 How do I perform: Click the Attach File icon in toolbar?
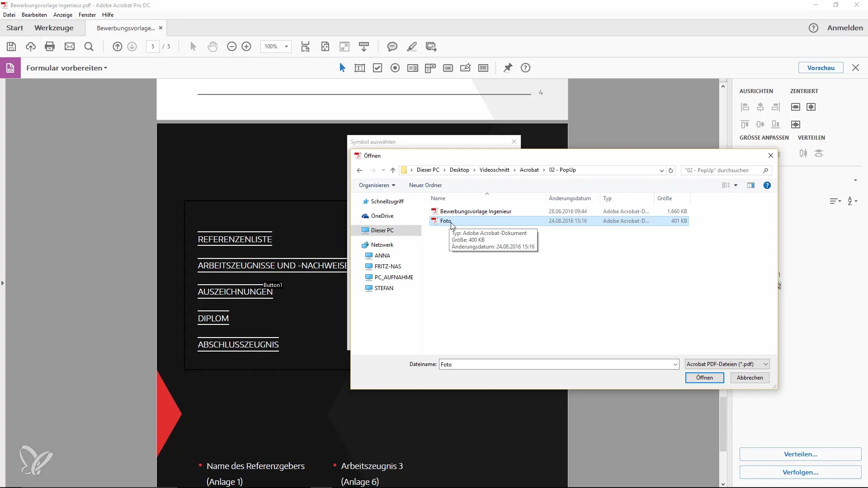tap(70, 47)
